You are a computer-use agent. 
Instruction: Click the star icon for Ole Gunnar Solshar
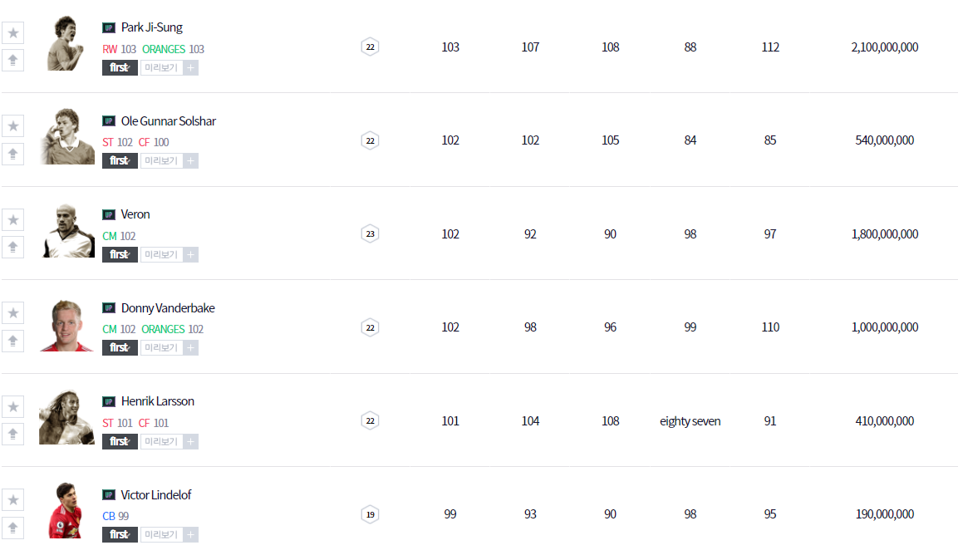[x=13, y=126]
